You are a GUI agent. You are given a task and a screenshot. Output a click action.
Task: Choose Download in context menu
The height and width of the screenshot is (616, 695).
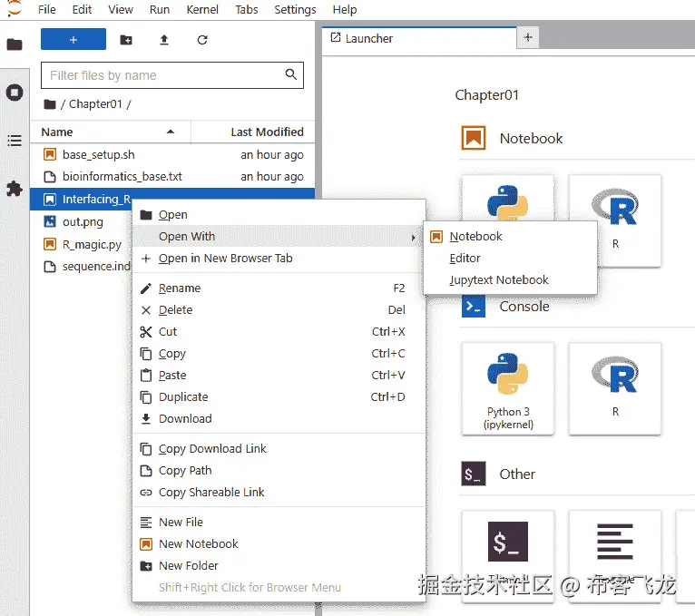tap(279, 418)
